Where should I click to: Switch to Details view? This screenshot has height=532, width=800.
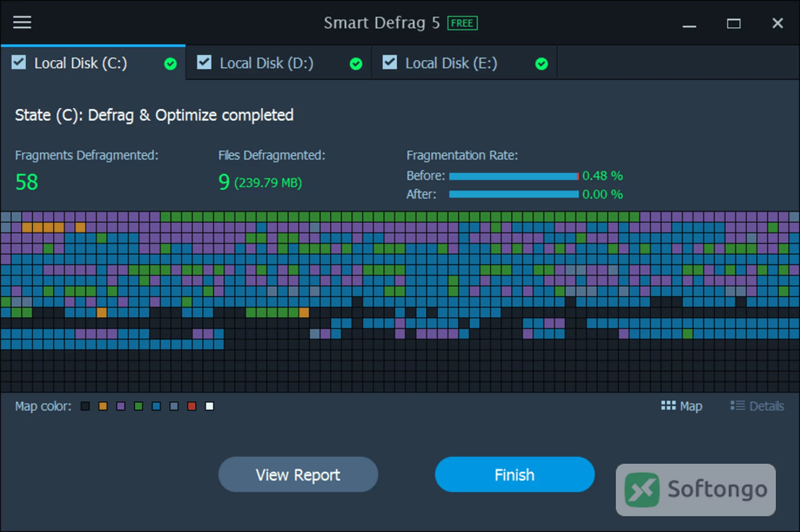pos(757,406)
